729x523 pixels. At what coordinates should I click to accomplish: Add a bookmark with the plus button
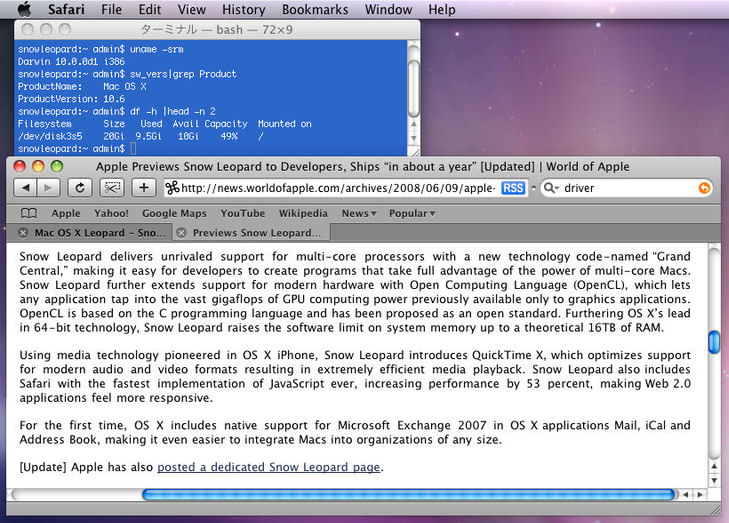[x=144, y=187]
